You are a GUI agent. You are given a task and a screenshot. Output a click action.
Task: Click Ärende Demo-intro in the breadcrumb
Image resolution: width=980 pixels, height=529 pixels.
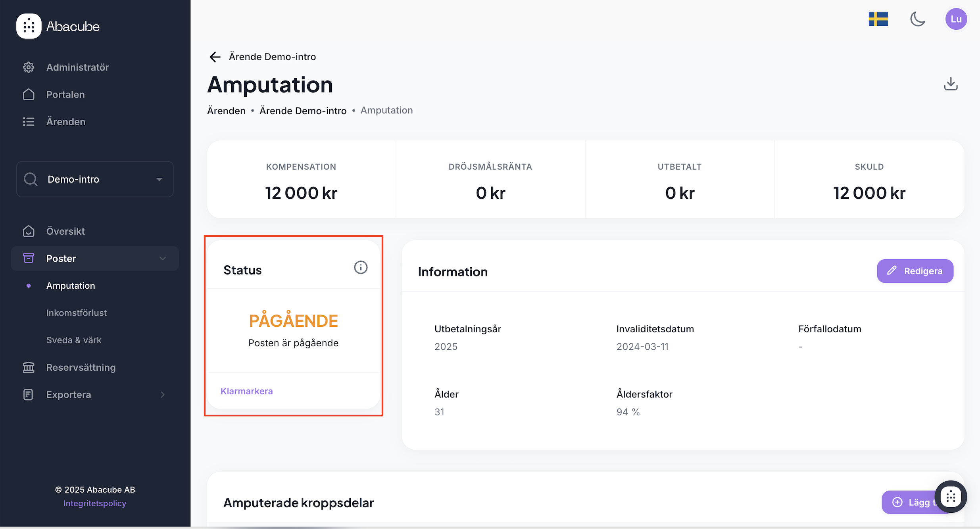(x=303, y=111)
